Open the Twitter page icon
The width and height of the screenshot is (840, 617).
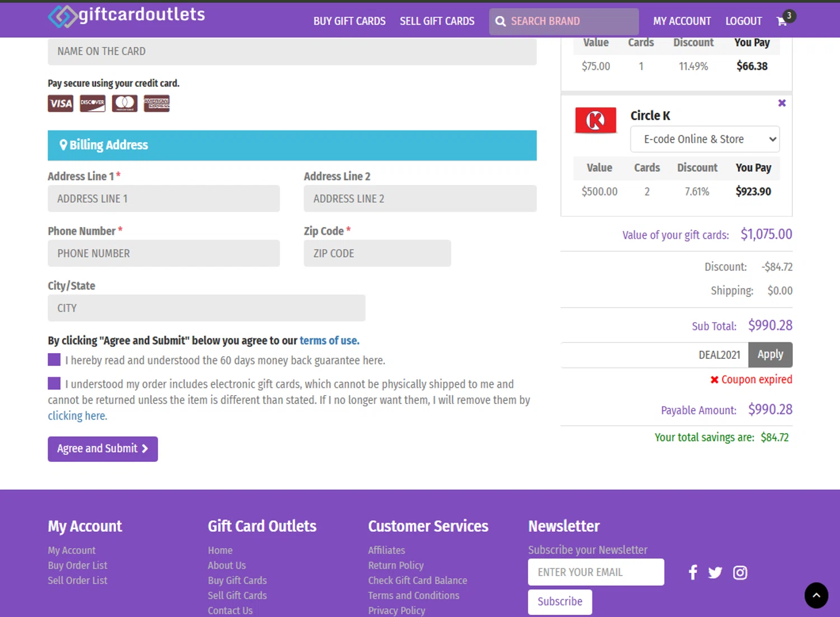coord(715,572)
